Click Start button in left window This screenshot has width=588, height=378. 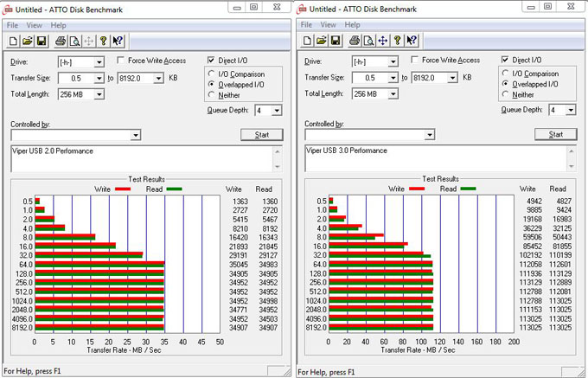pos(262,135)
